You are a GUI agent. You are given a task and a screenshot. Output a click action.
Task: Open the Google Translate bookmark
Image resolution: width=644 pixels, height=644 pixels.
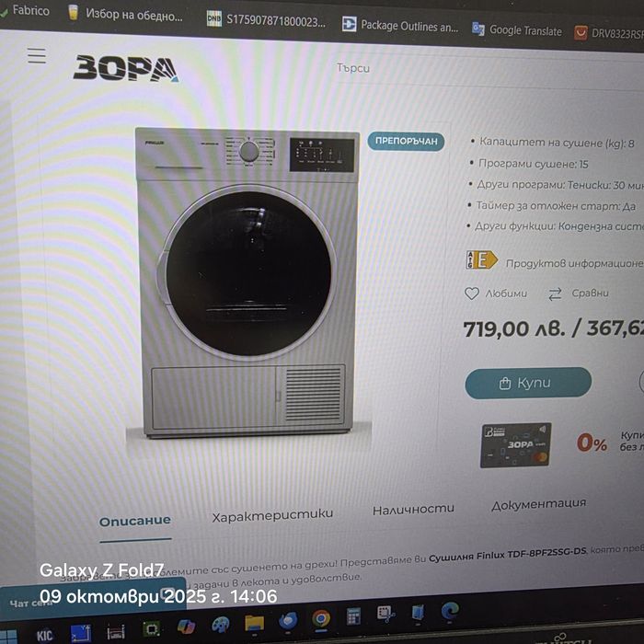(x=517, y=30)
